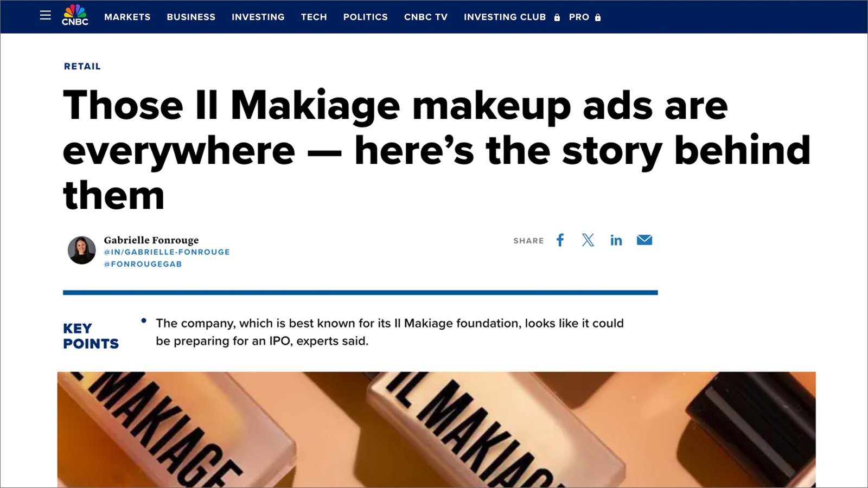
Task: Click the 'SHARE' label
Action: pyautogui.click(x=528, y=241)
